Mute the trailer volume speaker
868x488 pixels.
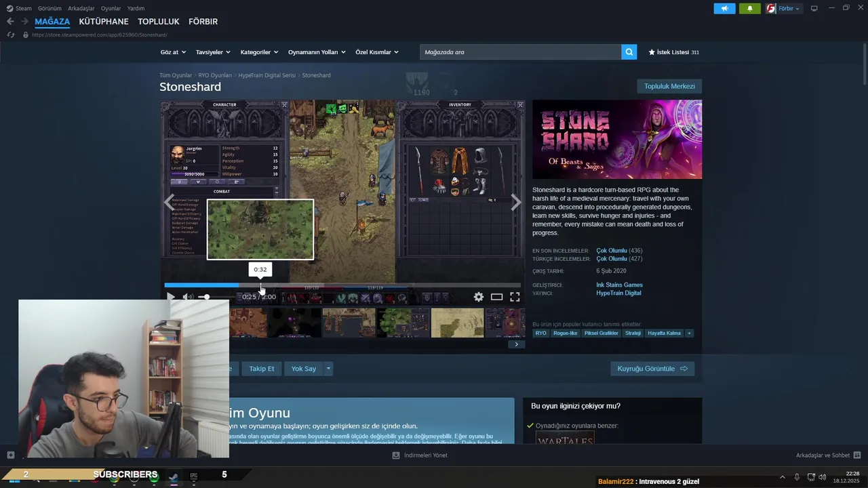click(x=188, y=297)
